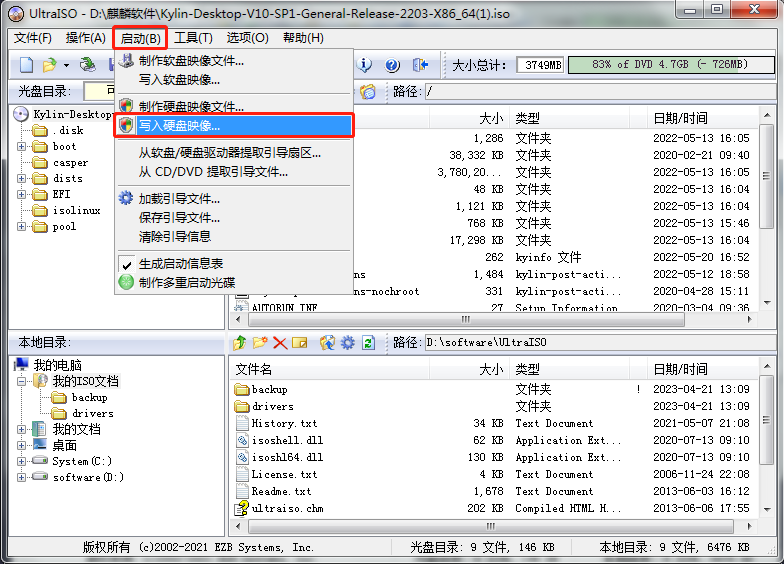Viewport: 784px width, 564px height.
Task: Click the isoshell.dll file icon
Action: pos(242,440)
